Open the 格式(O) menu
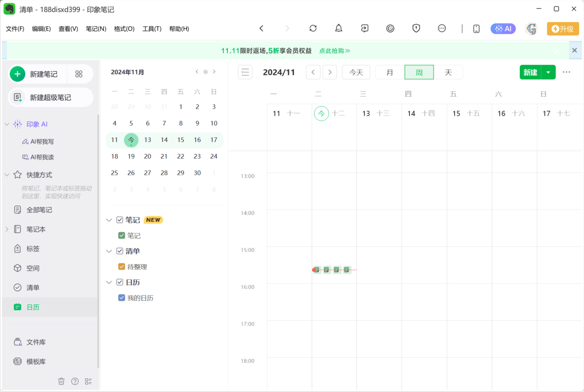This screenshot has width=584, height=392. [124, 29]
